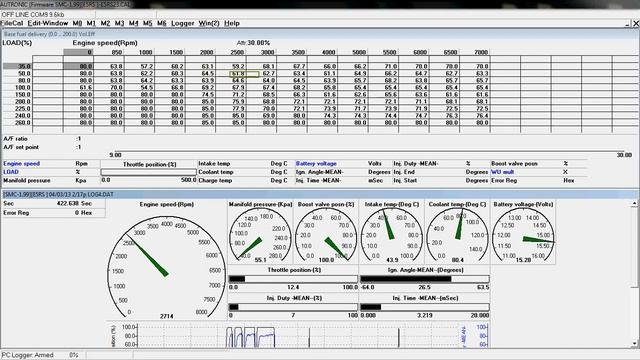Click the Manifold pressure gauge

(x=260, y=236)
